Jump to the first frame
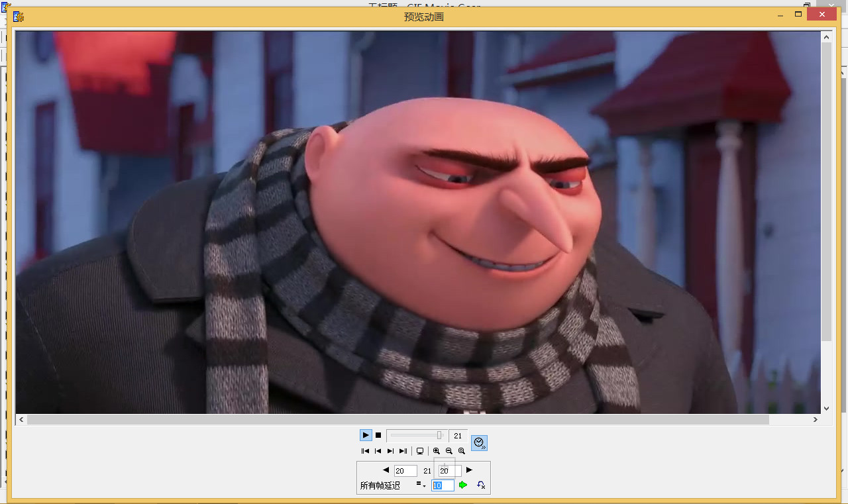This screenshot has height=504, width=848. (365, 451)
